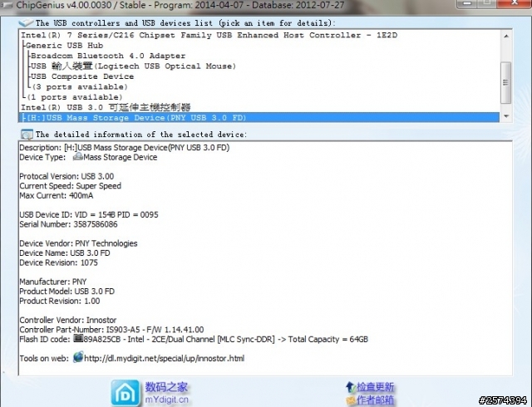
Task: Select the Intel USB 3.0 可延伸主機控制器 entry
Action: tap(106, 107)
